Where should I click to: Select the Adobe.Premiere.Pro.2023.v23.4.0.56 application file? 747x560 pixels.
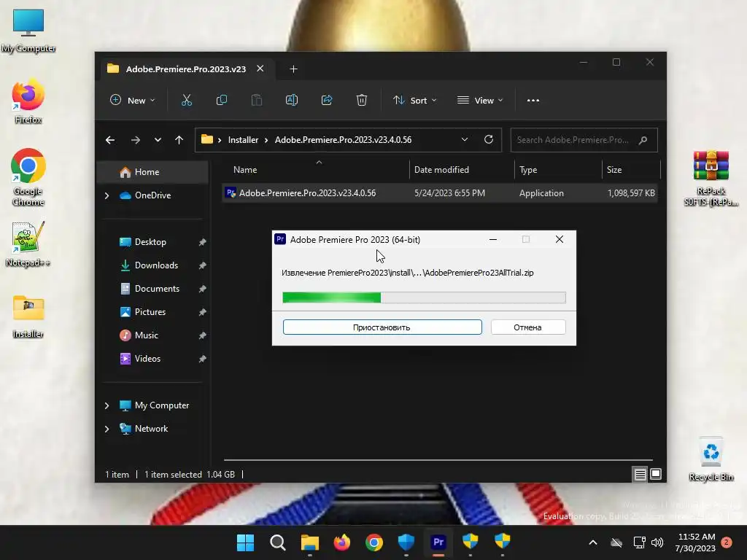tap(440, 193)
